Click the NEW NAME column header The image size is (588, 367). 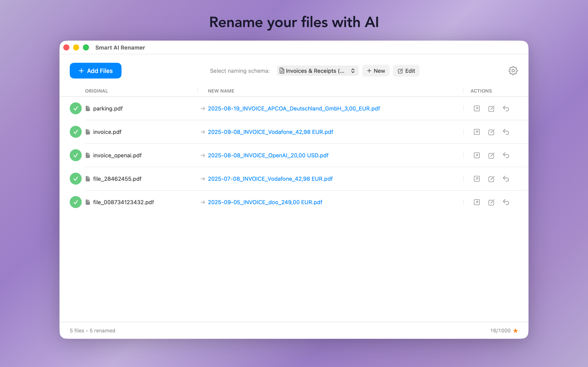pos(221,91)
